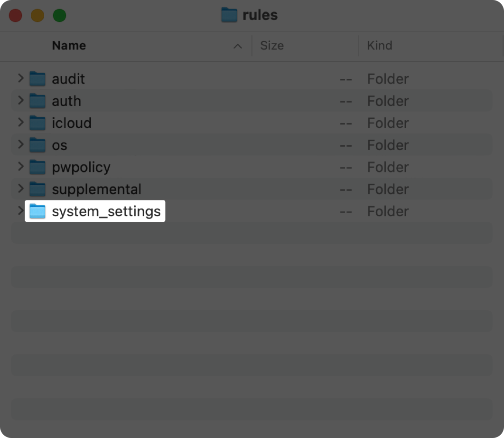Click the 'rules' window title text

coord(260,15)
